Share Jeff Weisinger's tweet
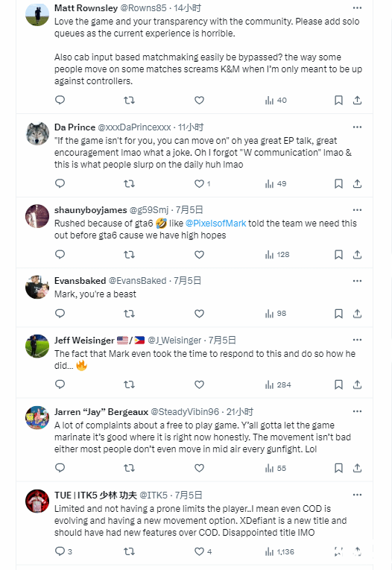This screenshot has height=570, width=392. (x=358, y=384)
